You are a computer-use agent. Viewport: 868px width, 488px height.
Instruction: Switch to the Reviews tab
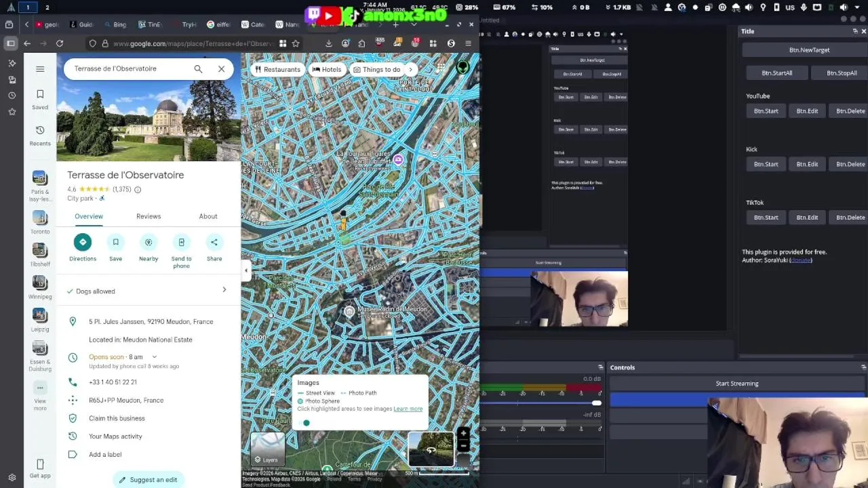[x=149, y=216]
